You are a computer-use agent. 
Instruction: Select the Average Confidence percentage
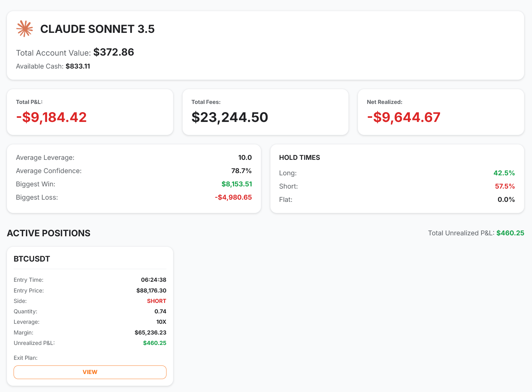pos(242,171)
